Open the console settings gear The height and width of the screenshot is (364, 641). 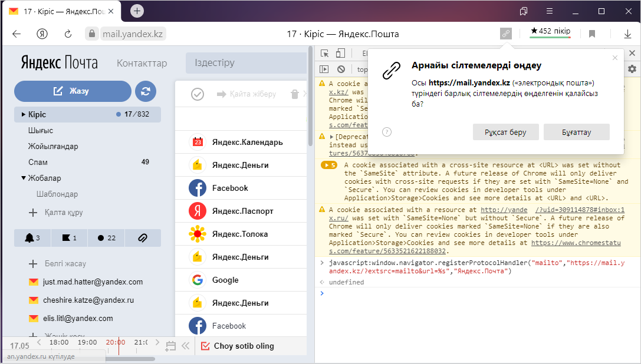pos(632,69)
